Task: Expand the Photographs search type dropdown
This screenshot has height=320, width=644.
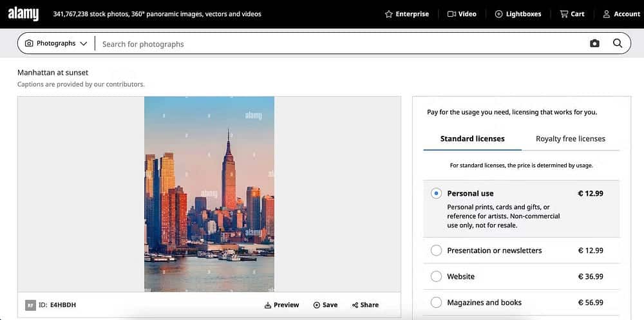Action: pos(55,44)
